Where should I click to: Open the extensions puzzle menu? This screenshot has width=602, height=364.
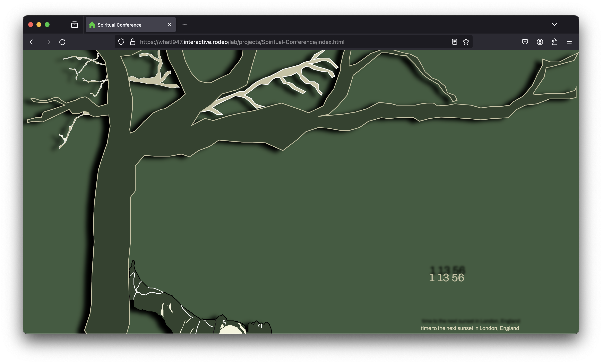coord(555,42)
